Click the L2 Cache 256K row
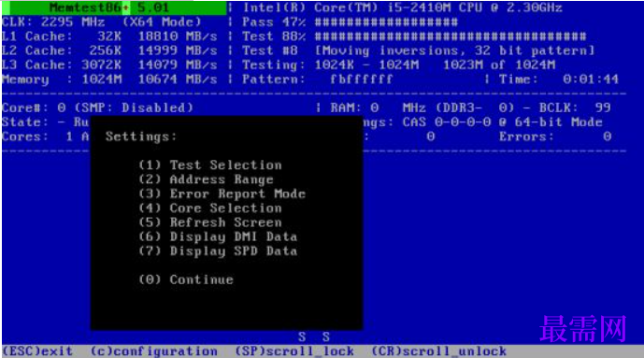 click(109, 50)
